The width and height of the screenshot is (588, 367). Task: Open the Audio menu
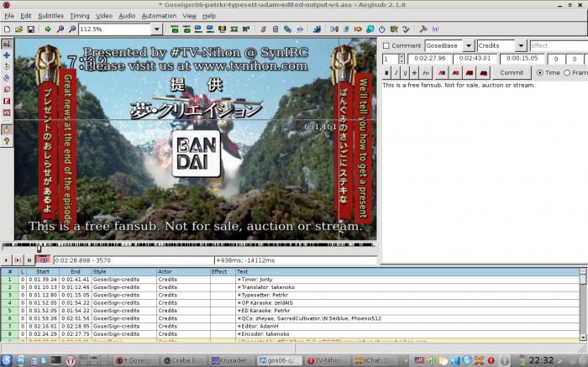tap(127, 16)
